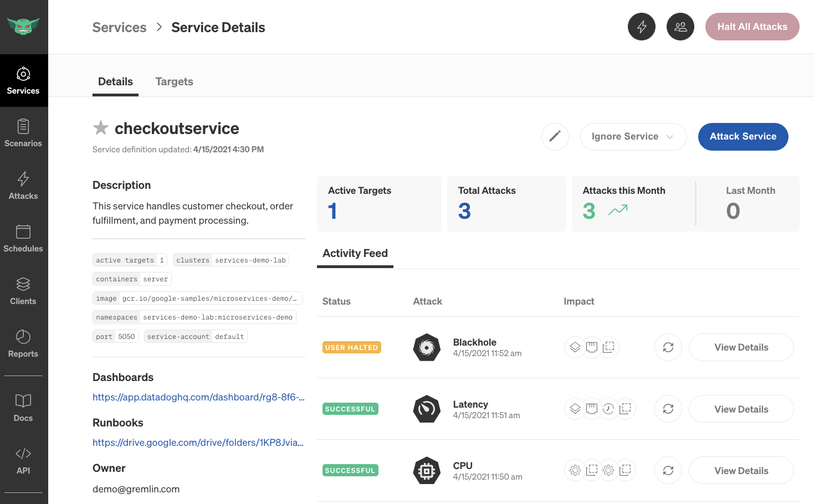
Task: Open Reports in the sidebar
Action: (x=23, y=344)
